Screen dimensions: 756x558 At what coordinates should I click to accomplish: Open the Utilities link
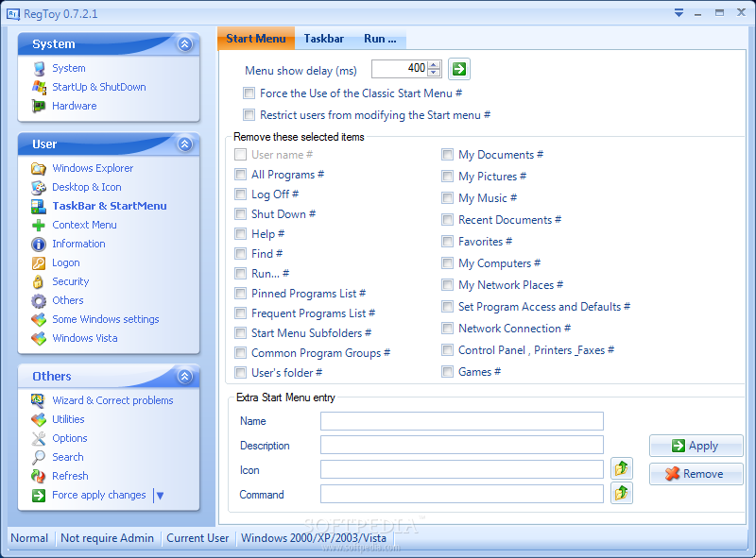point(68,419)
